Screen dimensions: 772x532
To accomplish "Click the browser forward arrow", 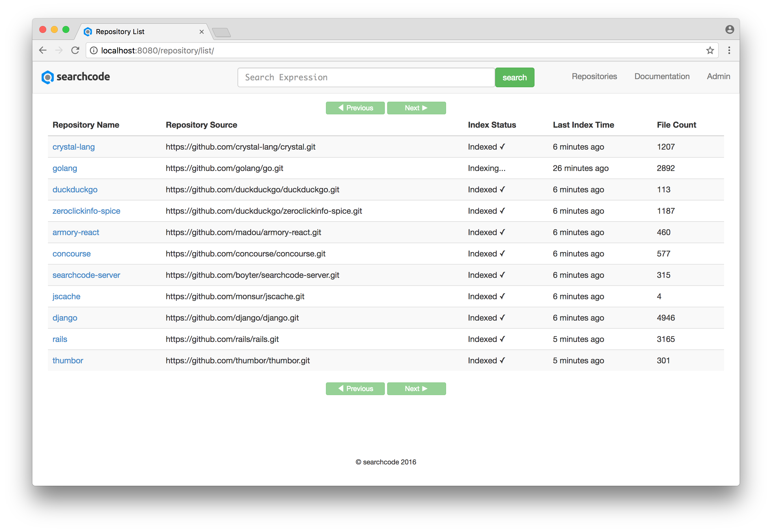I will (59, 50).
